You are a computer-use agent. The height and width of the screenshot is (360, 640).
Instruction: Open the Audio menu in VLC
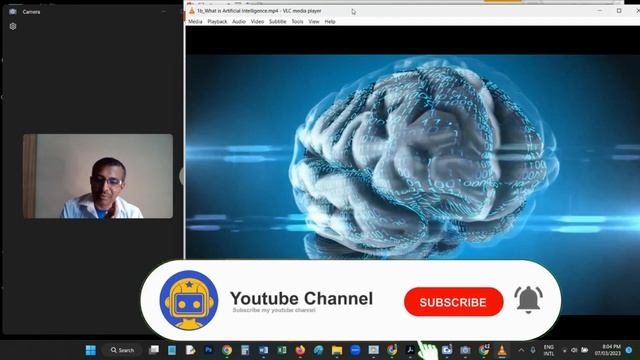coord(239,22)
